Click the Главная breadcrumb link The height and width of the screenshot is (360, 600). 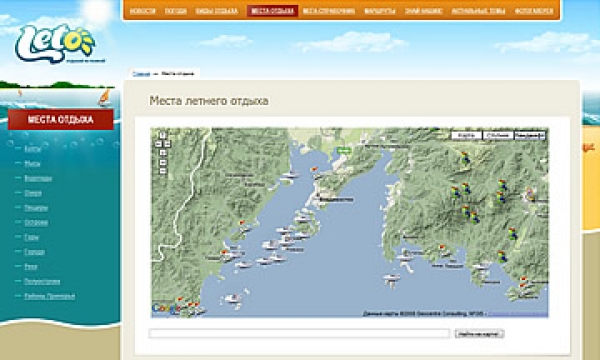[x=141, y=73]
